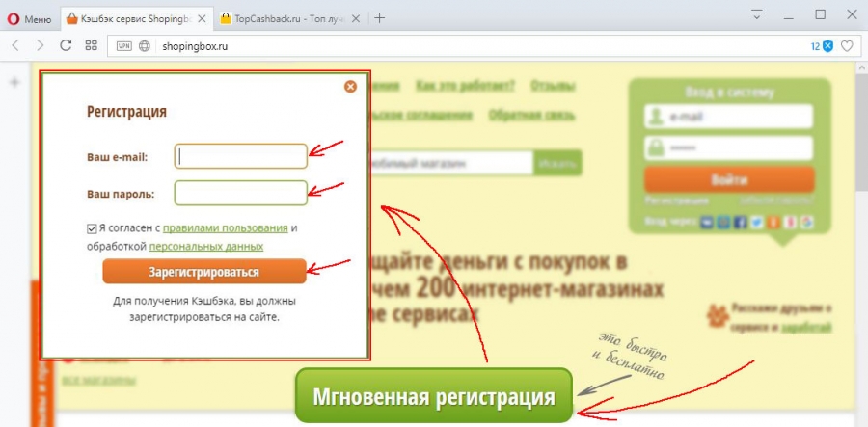Click the globe site info icon
This screenshot has width=868, height=427.
[145, 46]
